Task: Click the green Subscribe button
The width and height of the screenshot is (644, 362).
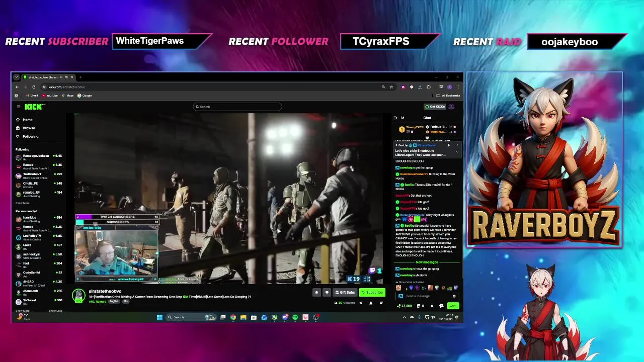Action: click(372, 293)
